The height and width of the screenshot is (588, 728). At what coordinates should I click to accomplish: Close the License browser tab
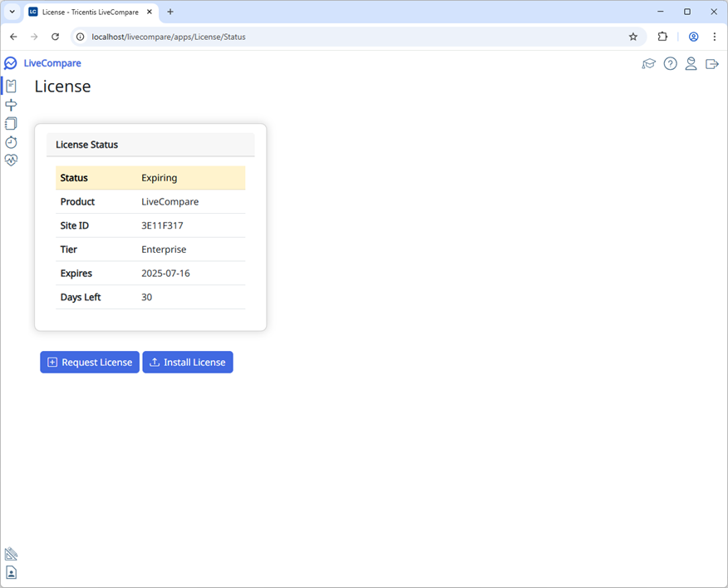[x=150, y=12]
